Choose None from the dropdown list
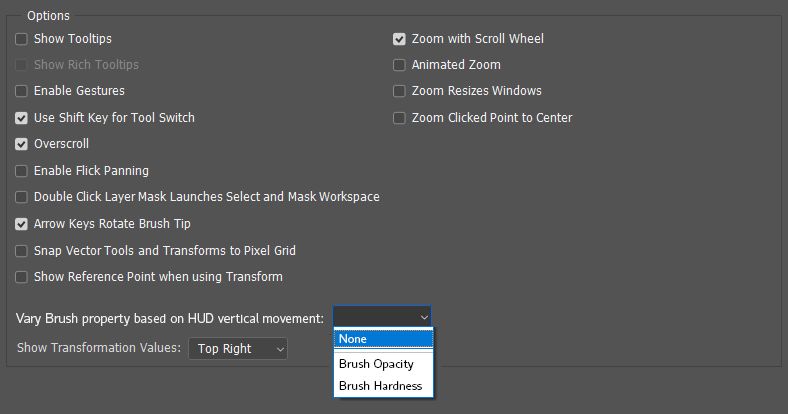The width and height of the screenshot is (788, 414). pyautogui.click(x=383, y=339)
